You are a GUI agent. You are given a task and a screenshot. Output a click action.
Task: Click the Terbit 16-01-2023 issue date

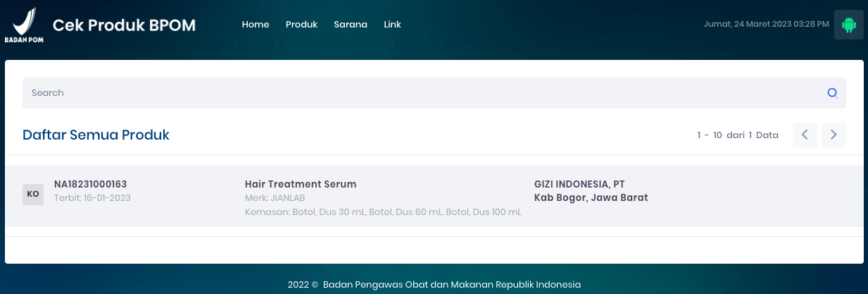(x=92, y=198)
